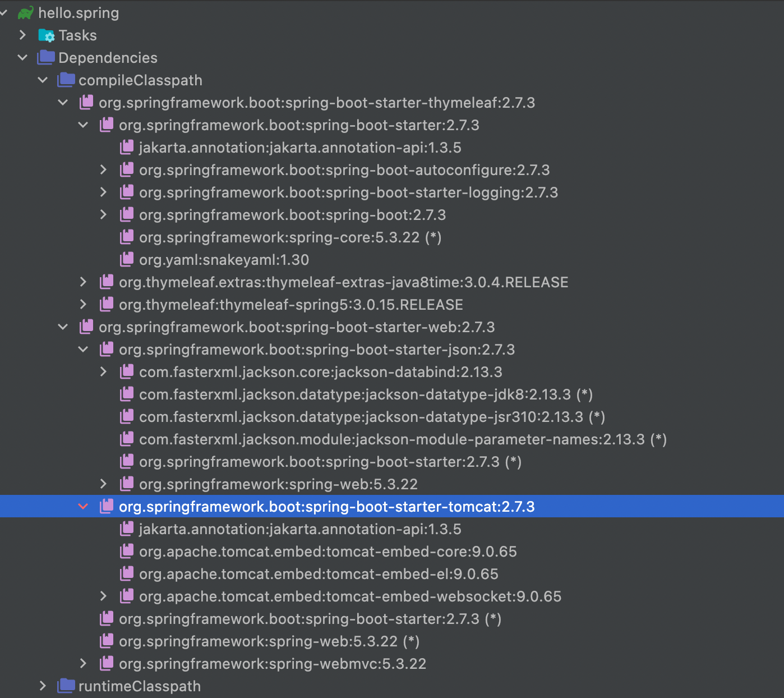Click library icon of spring-boot-starter-json:2.7.3

pos(107,349)
